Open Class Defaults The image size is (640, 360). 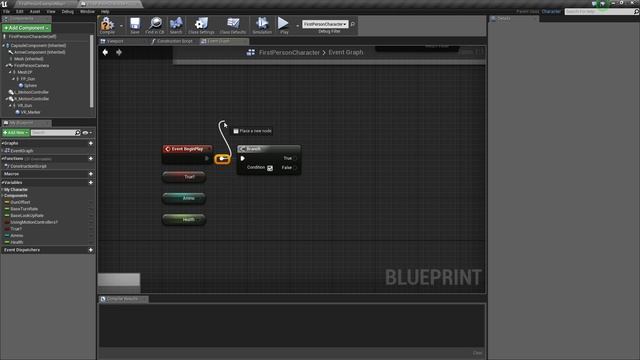pos(233,24)
